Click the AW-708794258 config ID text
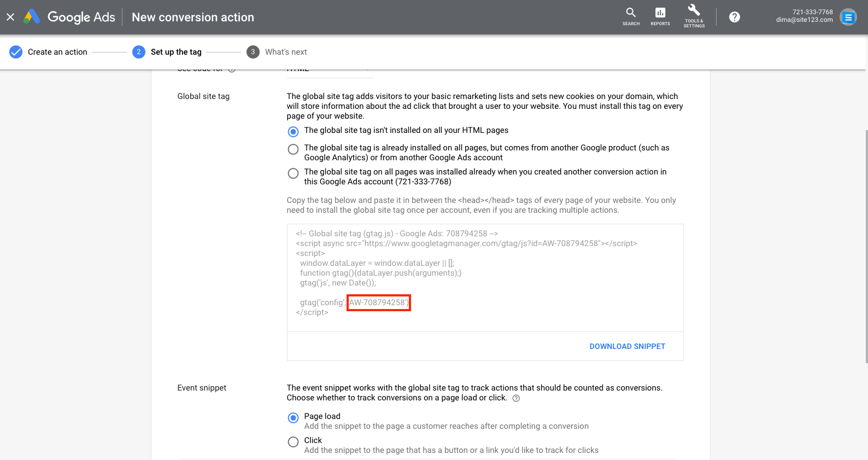868x460 pixels. (x=378, y=302)
